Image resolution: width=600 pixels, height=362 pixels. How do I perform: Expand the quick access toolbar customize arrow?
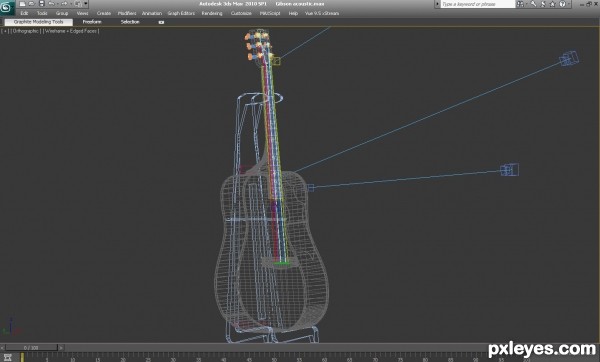click(86, 4)
